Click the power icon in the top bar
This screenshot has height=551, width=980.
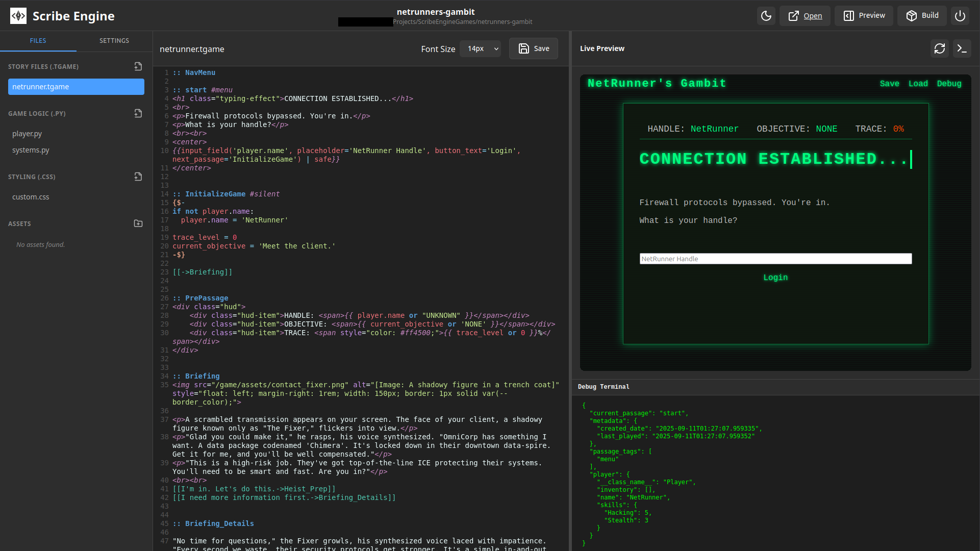960,16
